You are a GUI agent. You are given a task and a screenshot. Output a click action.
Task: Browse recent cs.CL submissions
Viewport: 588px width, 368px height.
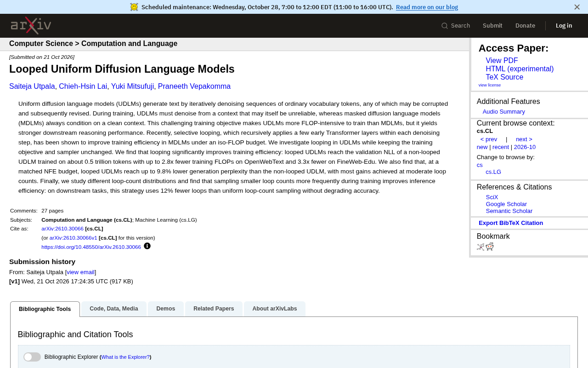(x=501, y=147)
